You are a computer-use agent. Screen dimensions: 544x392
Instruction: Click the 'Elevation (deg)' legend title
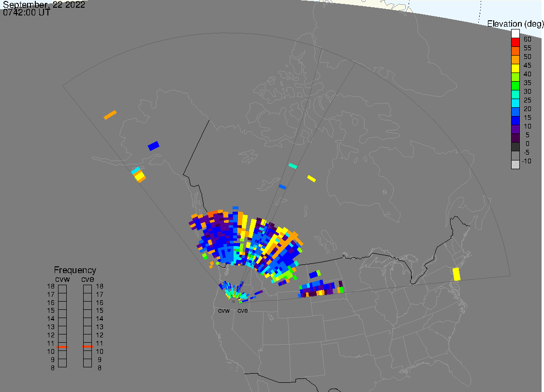(515, 24)
